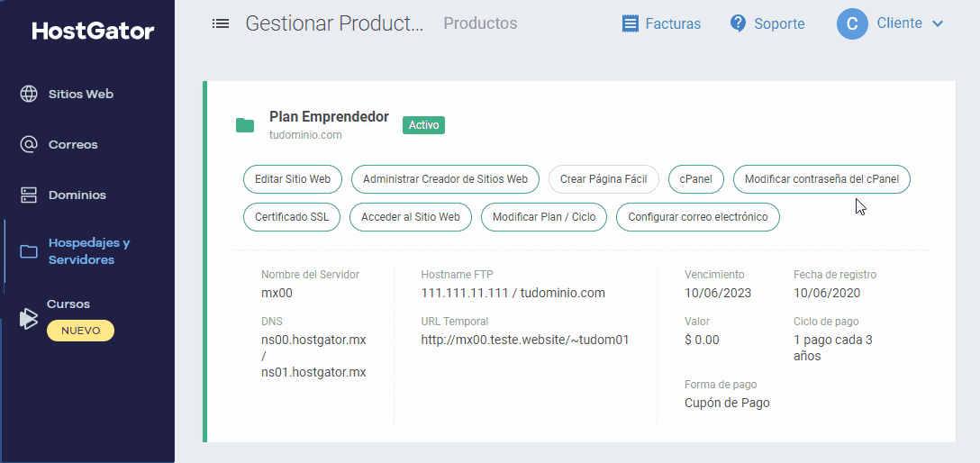The height and width of the screenshot is (463, 980).
Task: Click the Cliente avatar circle
Action: click(852, 23)
